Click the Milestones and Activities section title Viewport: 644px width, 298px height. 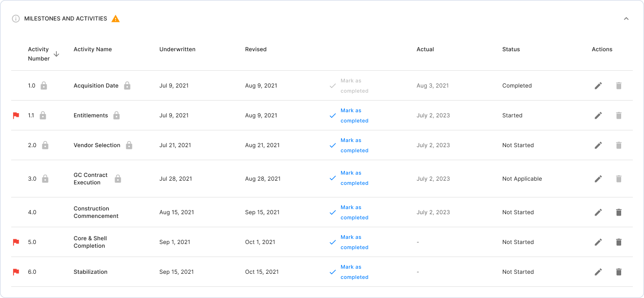coord(66,19)
